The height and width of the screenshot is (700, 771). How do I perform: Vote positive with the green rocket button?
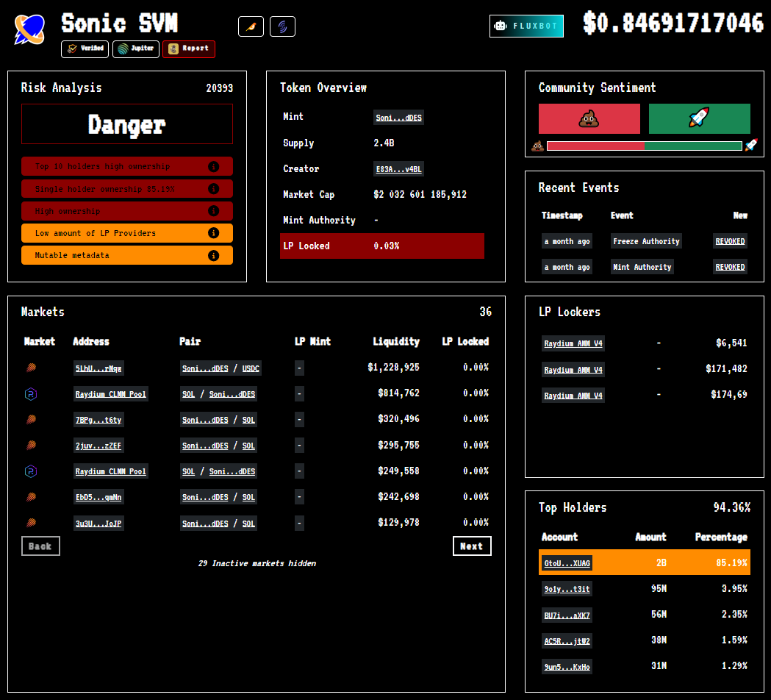[x=699, y=118]
